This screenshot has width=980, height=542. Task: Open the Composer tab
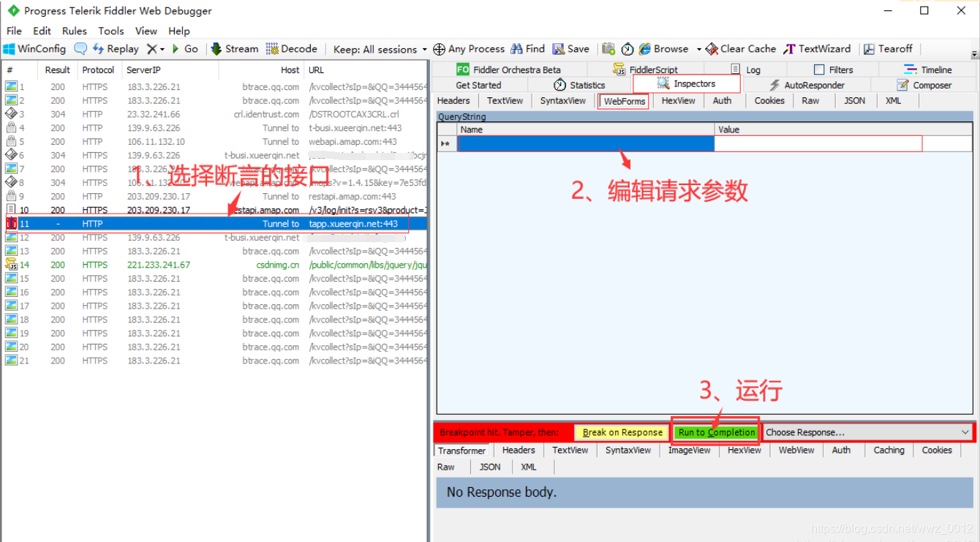924,85
